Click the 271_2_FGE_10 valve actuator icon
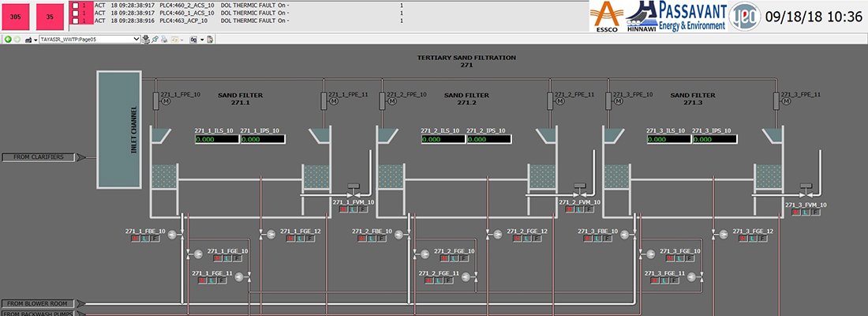This screenshot has width=868, height=316. [424, 254]
